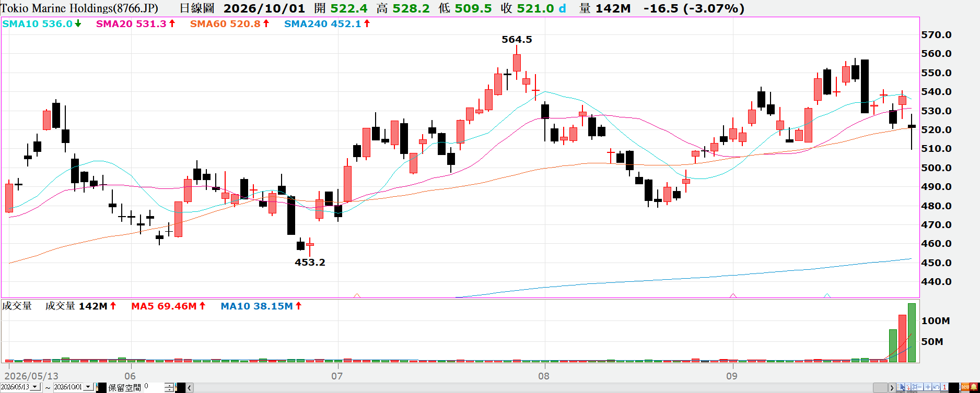Open the alert bell notifications
The width and height of the screenshot is (980, 393).
point(974,387)
